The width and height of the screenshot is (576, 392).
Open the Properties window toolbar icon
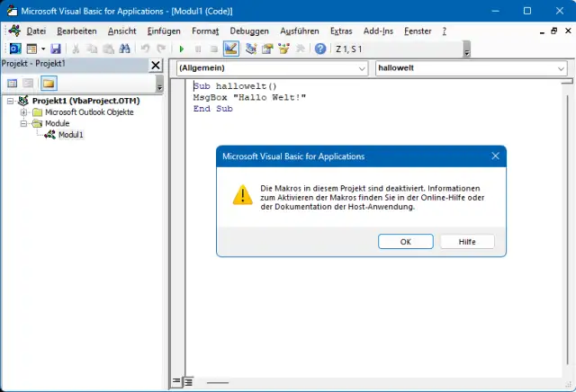(x=268, y=49)
